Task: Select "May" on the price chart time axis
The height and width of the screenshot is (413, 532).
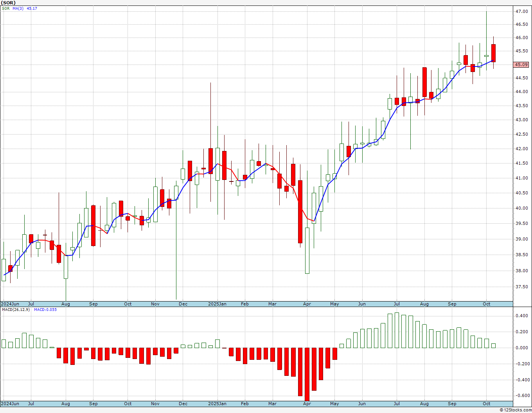Action: [334, 304]
